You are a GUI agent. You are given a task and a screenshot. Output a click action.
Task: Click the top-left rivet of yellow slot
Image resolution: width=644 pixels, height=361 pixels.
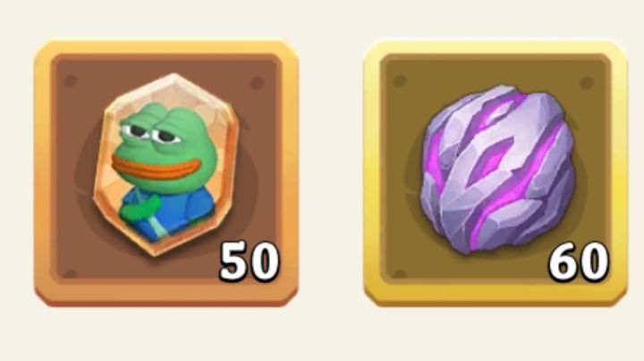tap(400, 80)
